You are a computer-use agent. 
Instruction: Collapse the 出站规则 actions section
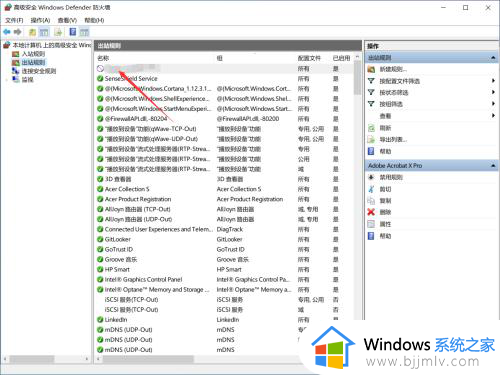pyautogui.click(x=493, y=58)
